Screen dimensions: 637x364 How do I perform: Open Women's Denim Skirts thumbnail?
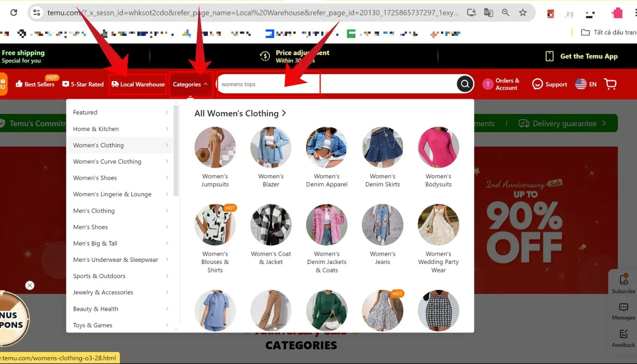383,147
